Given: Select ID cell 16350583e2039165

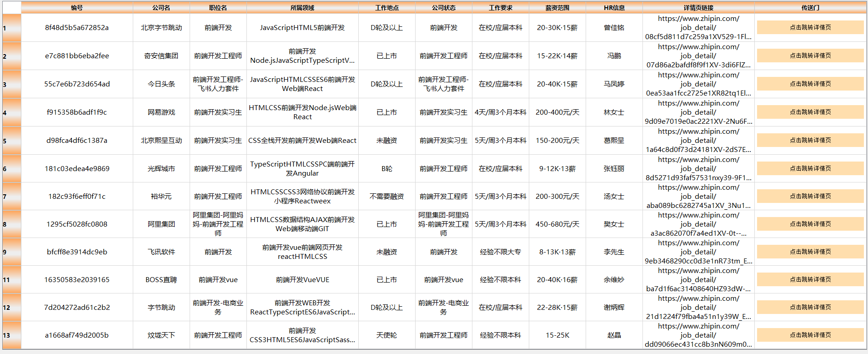Looking at the screenshot, I should (77, 279).
